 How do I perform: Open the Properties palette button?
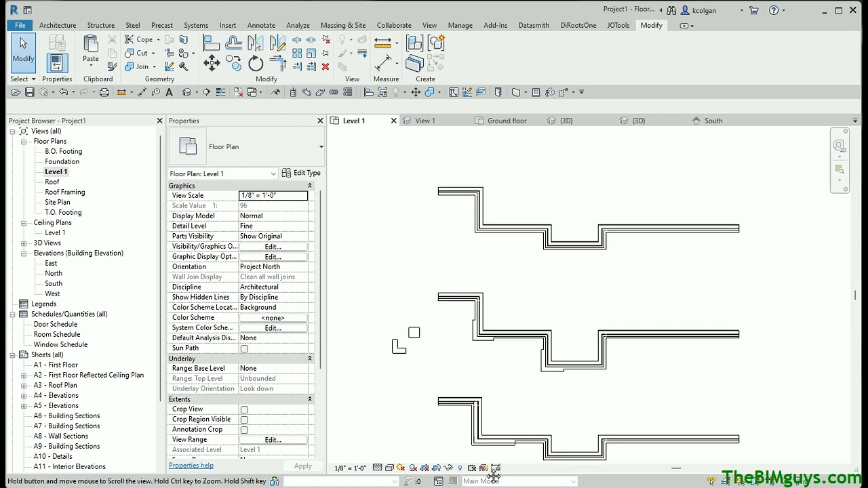57,63
